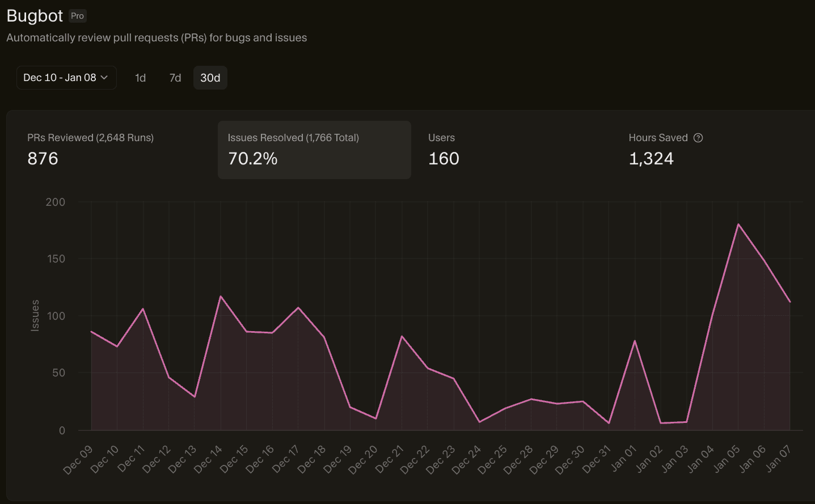815x504 pixels.
Task: Click the Dec 20 low point on chart
Action: pyautogui.click(x=375, y=419)
